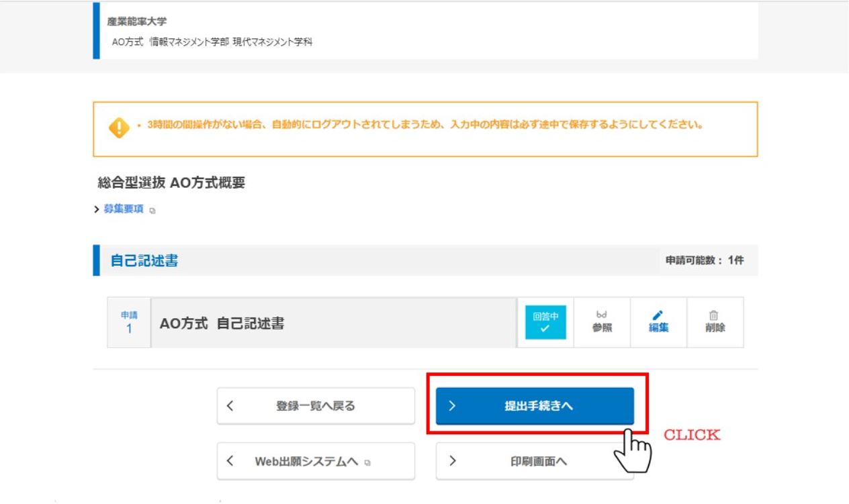Click the 産業能率大学 university name header
The width and height of the screenshot is (849, 504).
coord(137,21)
